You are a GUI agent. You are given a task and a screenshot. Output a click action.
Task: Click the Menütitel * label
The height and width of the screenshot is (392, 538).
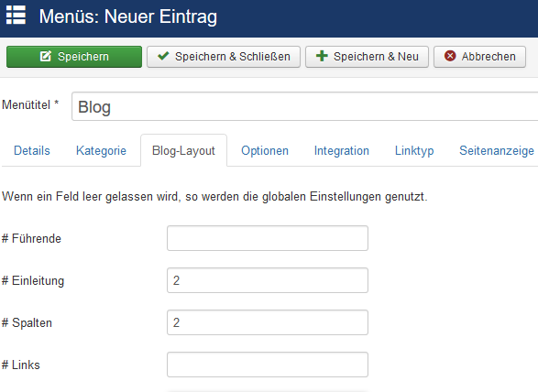(30, 104)
